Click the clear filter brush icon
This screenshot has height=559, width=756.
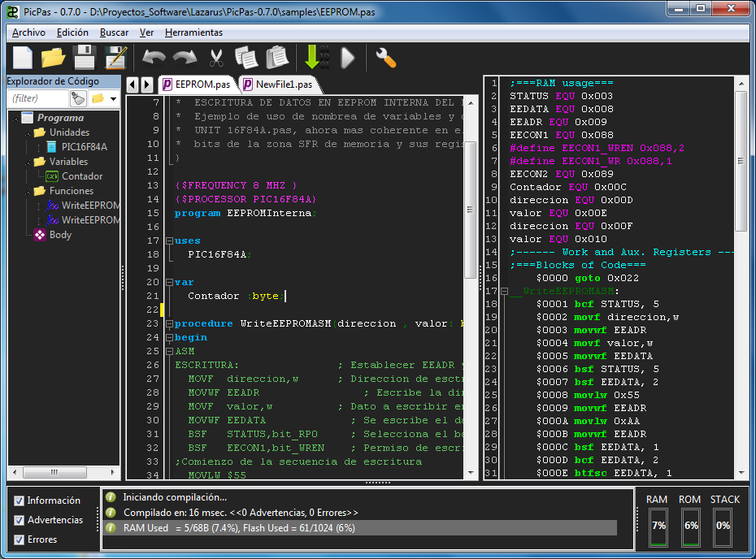click(77, 99)
